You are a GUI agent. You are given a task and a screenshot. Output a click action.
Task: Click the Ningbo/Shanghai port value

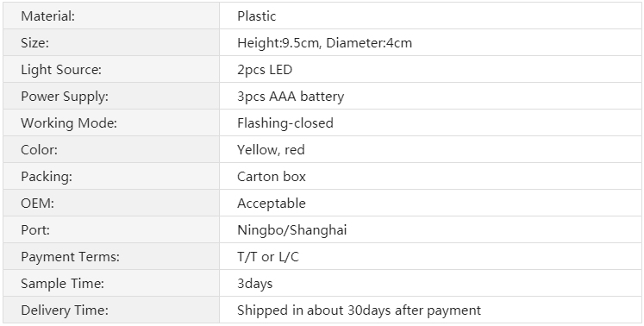(x=292, y=229)
